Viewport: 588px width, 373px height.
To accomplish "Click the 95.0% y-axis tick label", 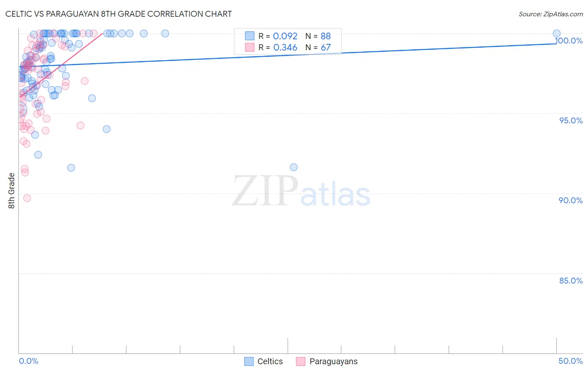I will pos(571,120).
